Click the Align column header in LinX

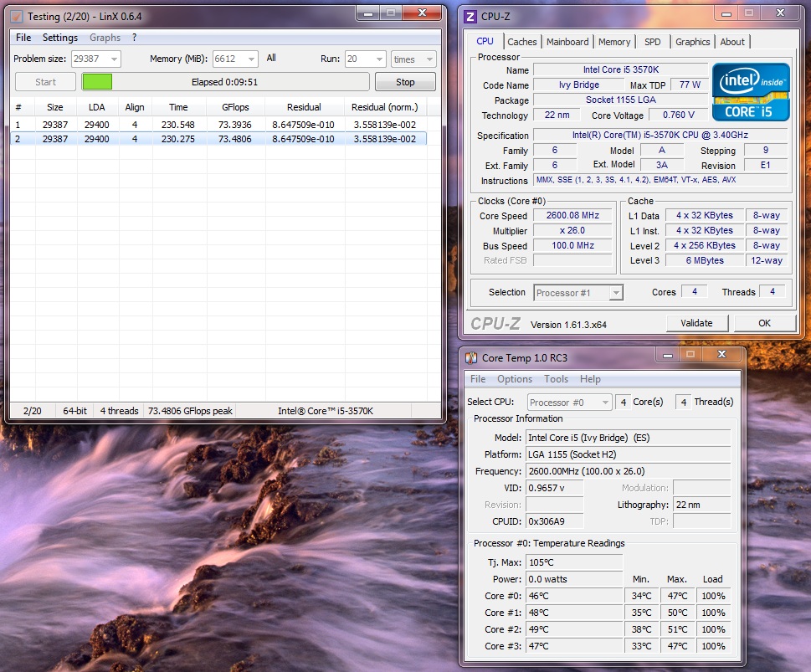coord(135,107)
